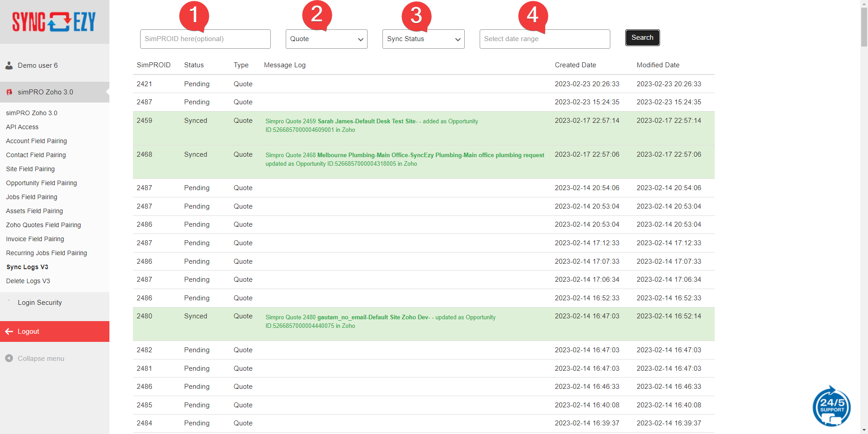Viewport: 868px width, 434px height.
Task: Click SimPROID 2485 in the table
Action: pos(144,405)
